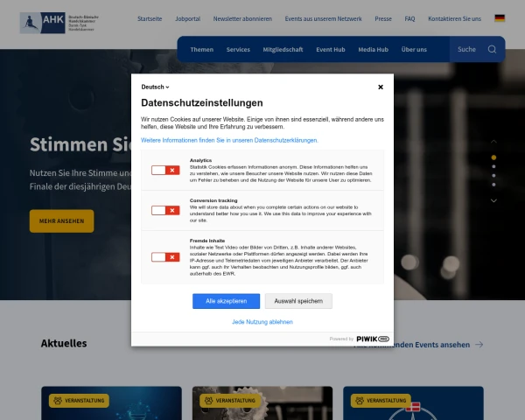Click the Veranstaltung card with compass
Viewport: 525px width, 420px height.
click(413, 403)
